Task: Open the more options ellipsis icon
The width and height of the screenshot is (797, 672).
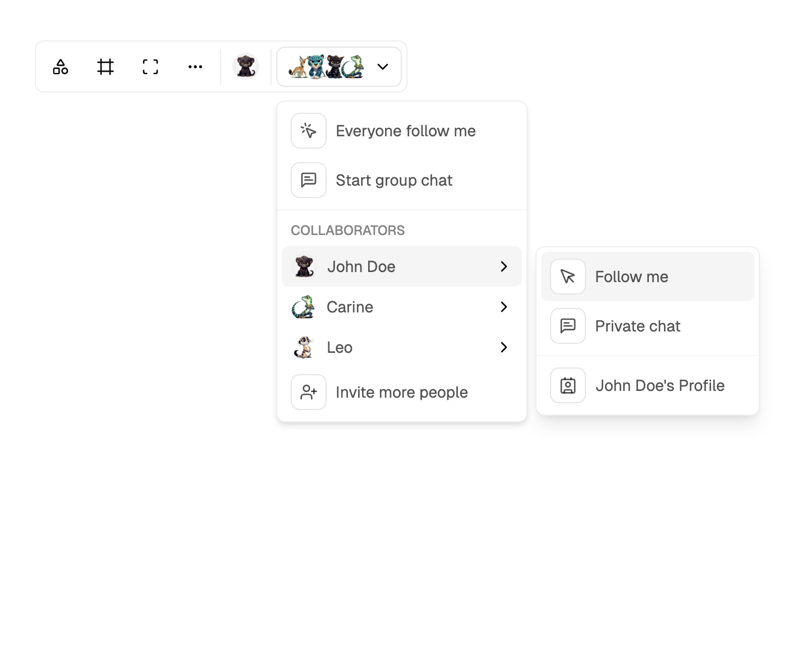Action: pos(195,66)
